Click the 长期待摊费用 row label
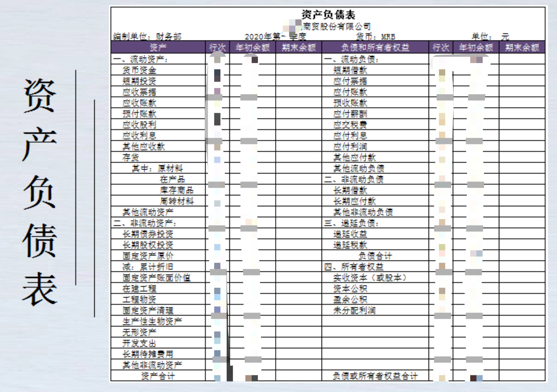Viewport: 557px width, 392px height. tap(148, 354)
